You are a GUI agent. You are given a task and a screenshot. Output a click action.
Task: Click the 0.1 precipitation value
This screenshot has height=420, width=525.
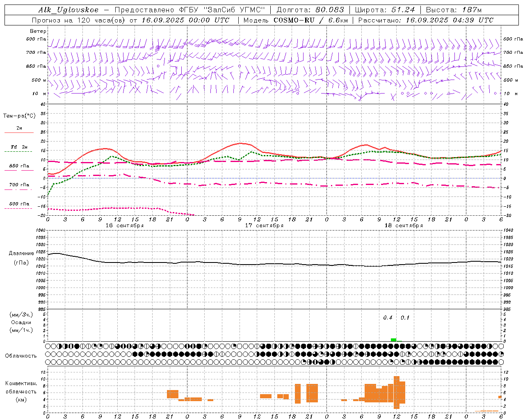click(405, 318)
